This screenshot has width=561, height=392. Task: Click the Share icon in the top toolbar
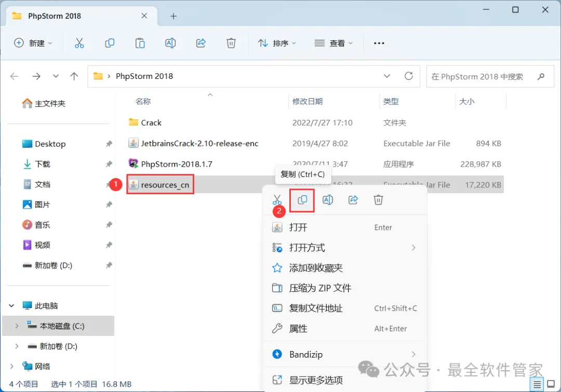201,43
